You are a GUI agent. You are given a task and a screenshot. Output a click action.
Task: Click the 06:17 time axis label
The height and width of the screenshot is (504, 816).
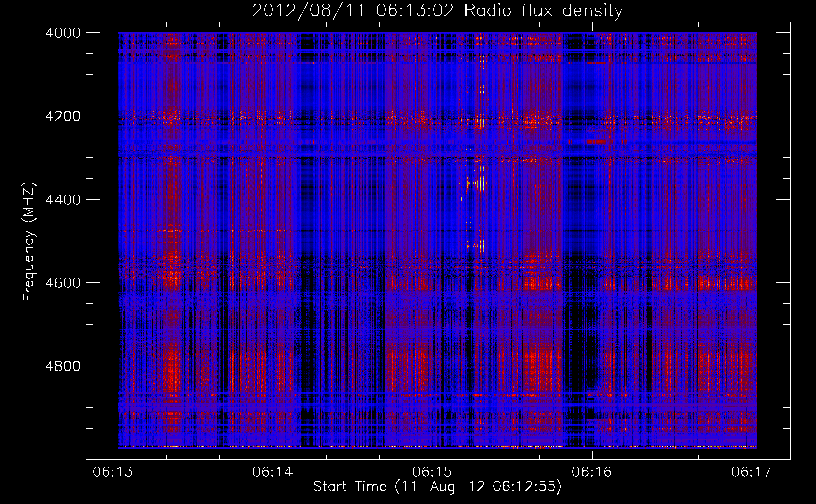point(751,472)
